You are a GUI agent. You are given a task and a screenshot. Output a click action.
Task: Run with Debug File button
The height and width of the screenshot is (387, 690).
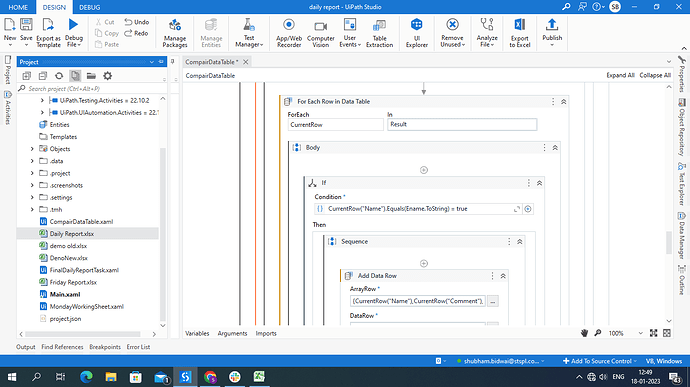[73, 33]
